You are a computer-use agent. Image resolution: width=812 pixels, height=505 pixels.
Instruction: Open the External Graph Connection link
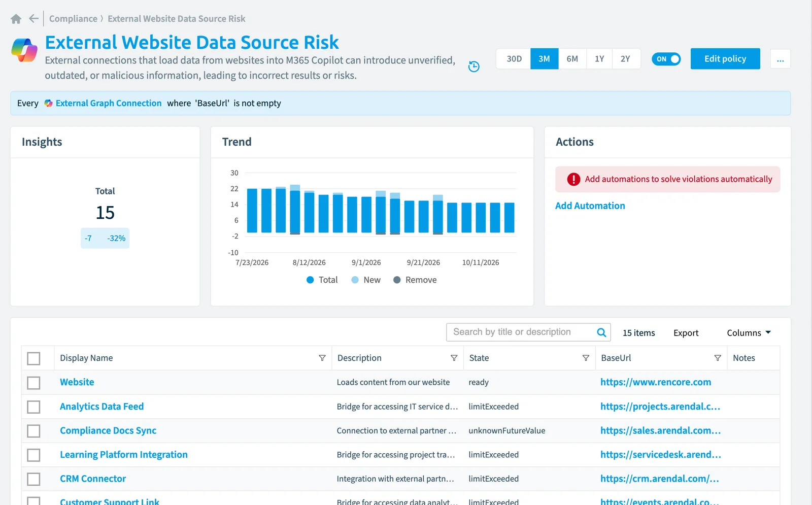[x=109, y=103]
